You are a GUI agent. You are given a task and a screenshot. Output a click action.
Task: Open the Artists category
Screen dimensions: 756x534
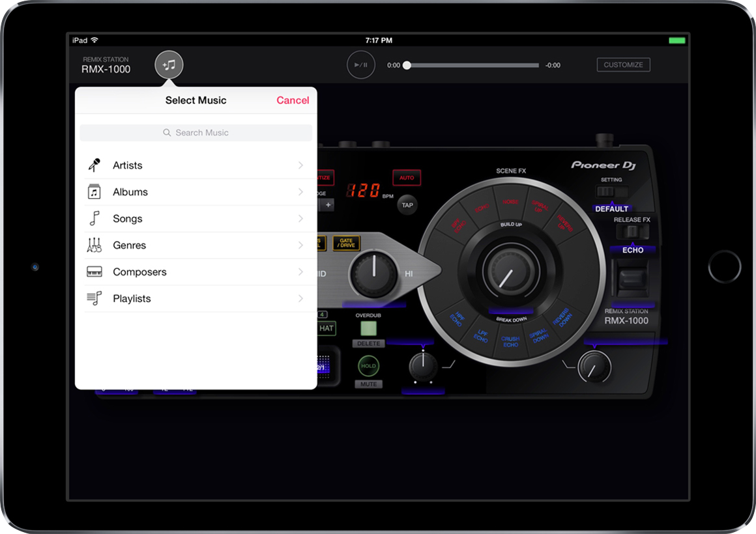pos(196,165)
